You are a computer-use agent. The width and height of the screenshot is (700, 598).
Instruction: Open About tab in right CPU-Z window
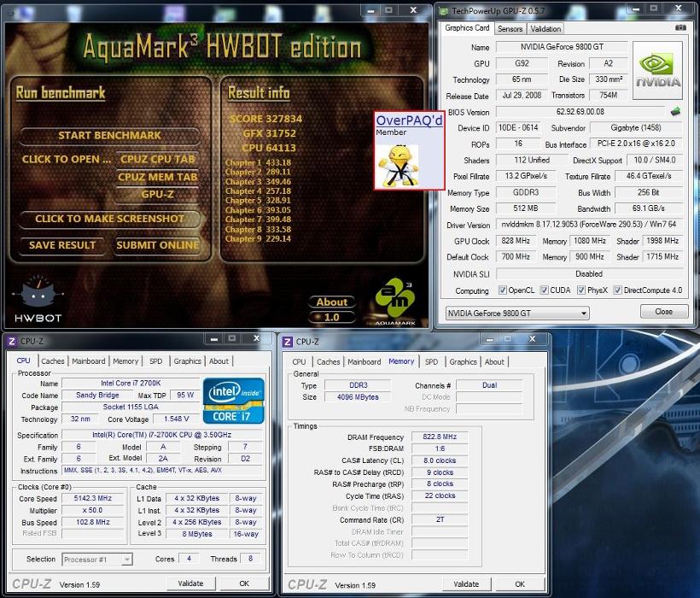494,362
